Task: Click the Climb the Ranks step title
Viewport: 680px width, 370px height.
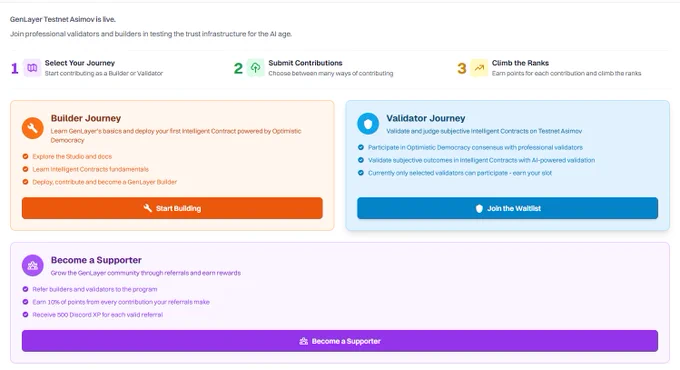Action: click(x=520, y=63)
